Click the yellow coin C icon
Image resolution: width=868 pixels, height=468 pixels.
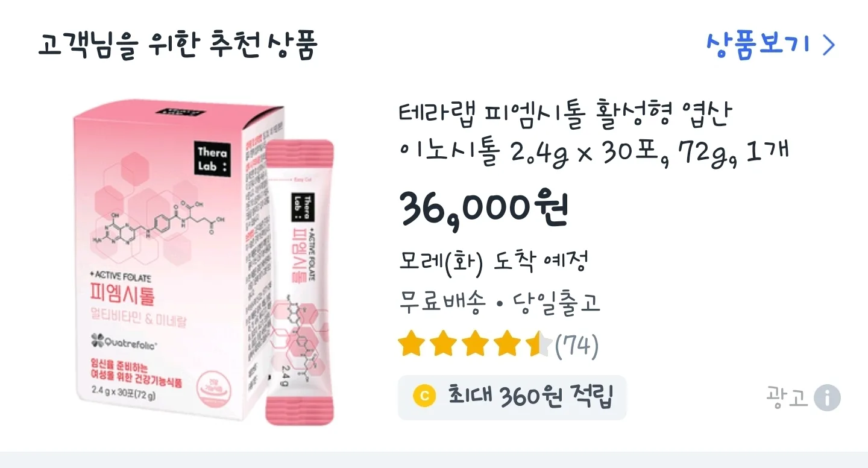(425, 396)
